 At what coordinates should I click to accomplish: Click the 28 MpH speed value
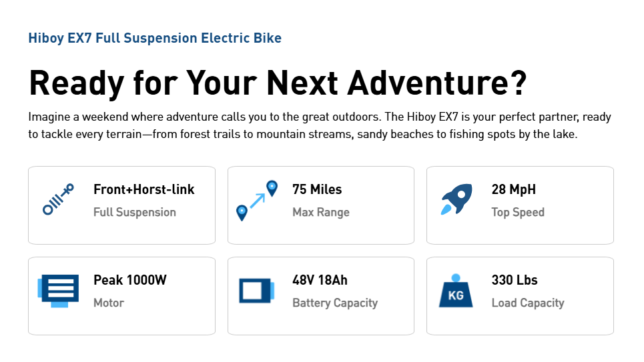coord(513,189)
